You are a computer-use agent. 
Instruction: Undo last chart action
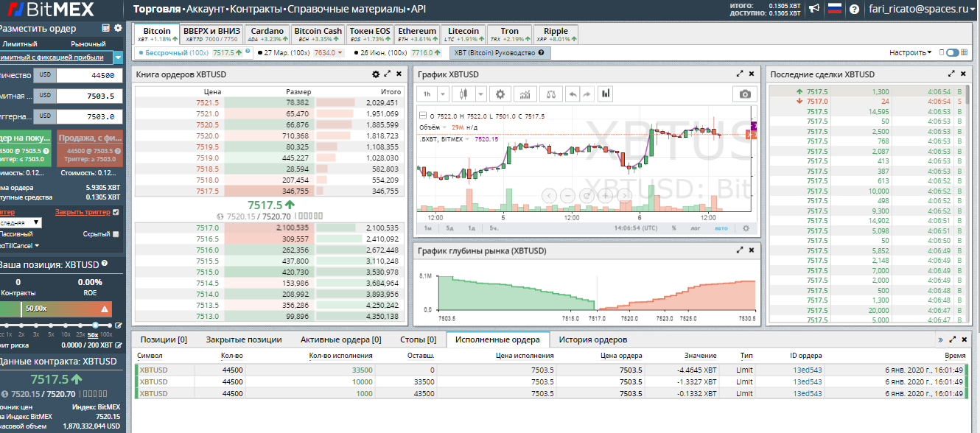click(571, 94)
